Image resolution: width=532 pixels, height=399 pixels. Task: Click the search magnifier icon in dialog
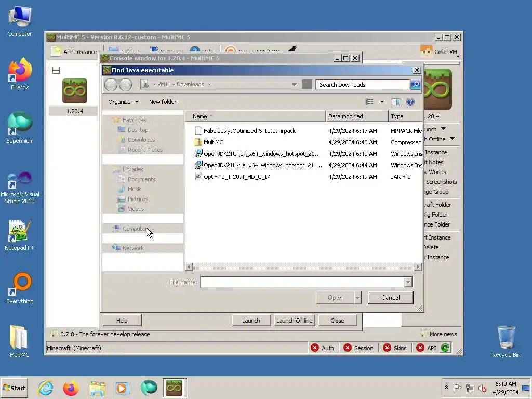point(415,85)
